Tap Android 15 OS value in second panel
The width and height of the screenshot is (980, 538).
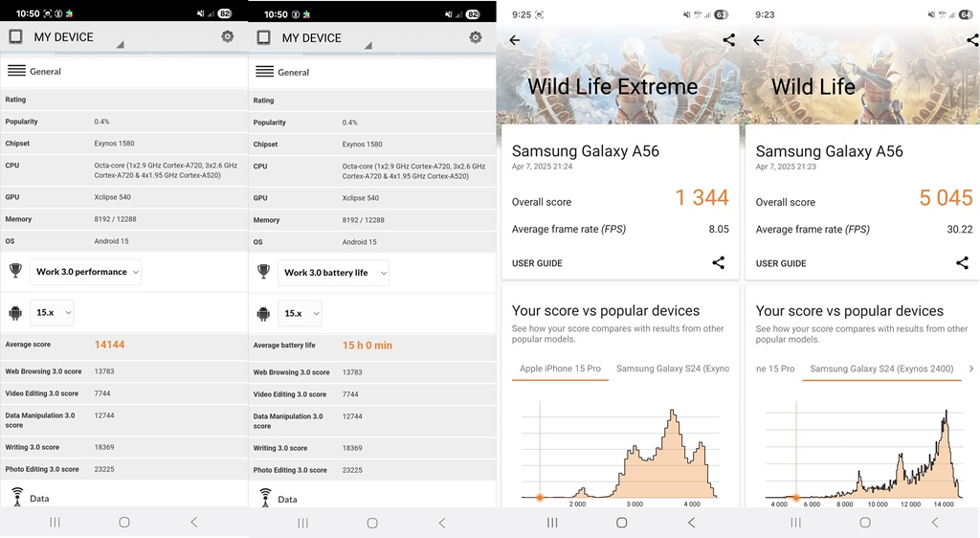pyautogui.click(x=360, y=242)
